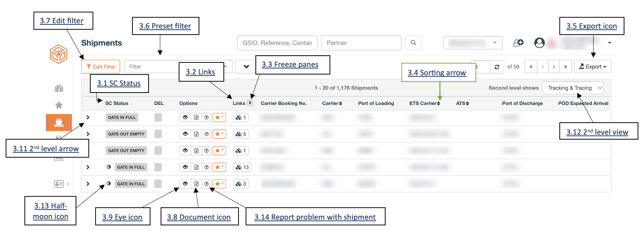Toggle DEL checkbox in first row
This screenshot has height=231, width=644.
[158, 117]
